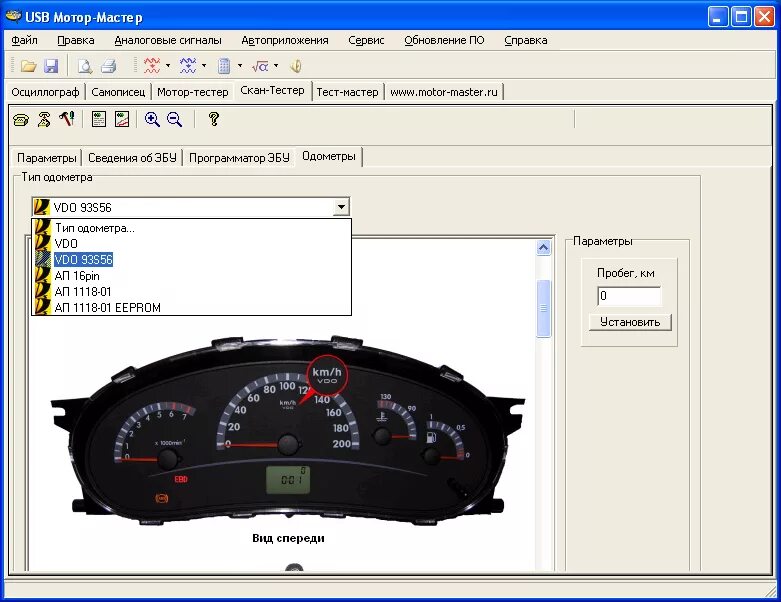Switch to the Самописец tab
The image size is (781, 602).
(118, 92)
